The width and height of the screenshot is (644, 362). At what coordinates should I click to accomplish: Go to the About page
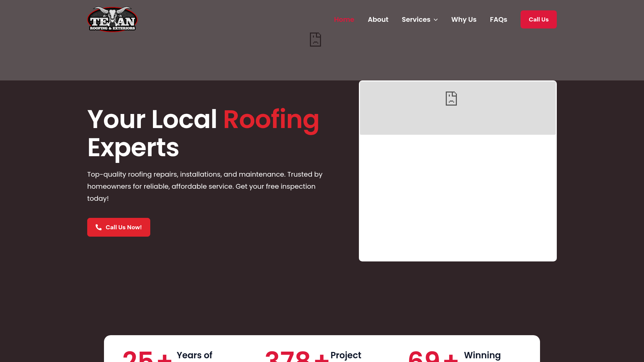tap(378, 19)
